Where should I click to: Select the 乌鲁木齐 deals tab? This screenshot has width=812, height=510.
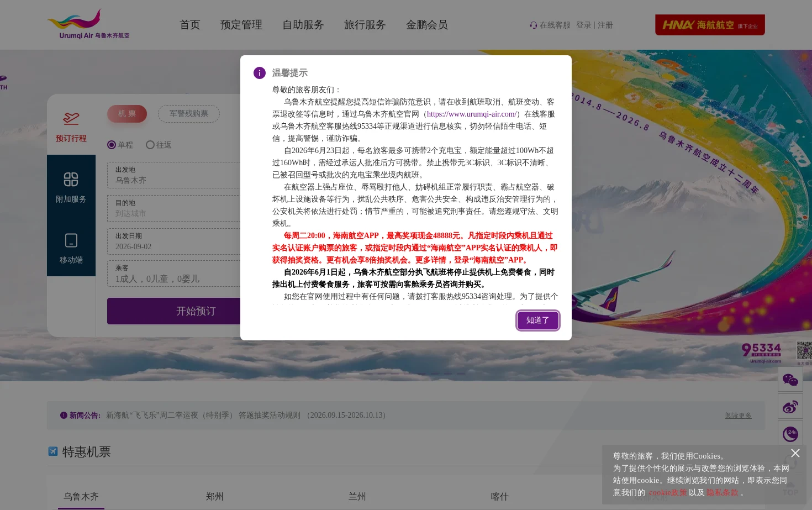(x=81, y=497)
